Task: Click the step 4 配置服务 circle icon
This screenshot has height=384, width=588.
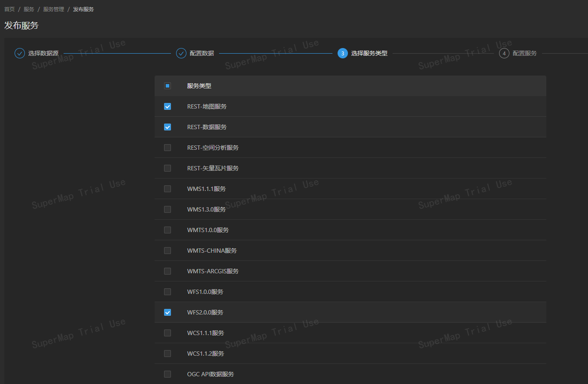Action: [504, 53]
